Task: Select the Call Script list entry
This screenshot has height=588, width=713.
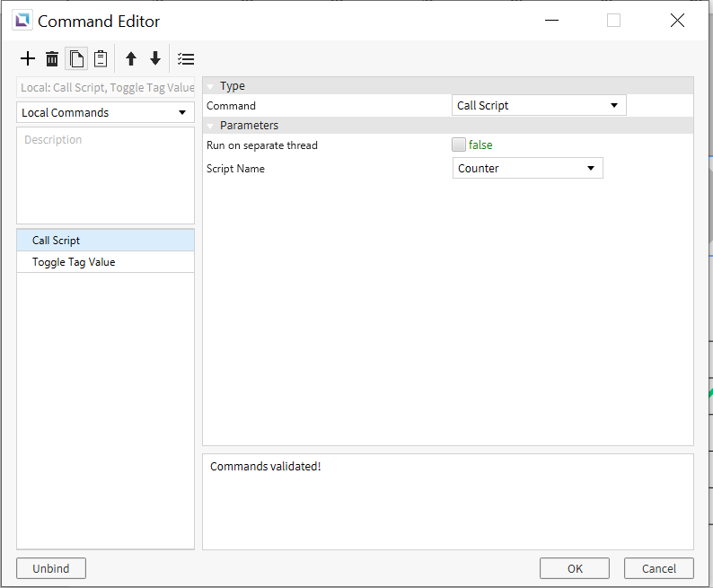Action: pyautogui.click(x=105, y=241)
